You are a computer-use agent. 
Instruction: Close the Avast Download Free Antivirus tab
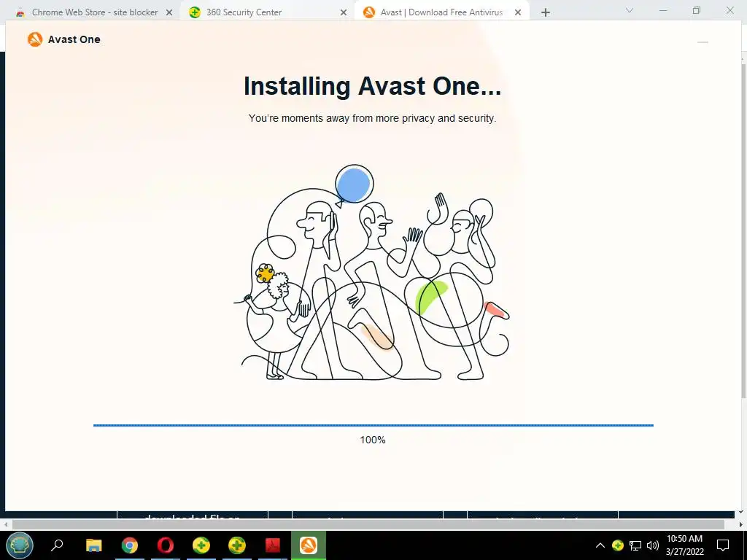coord(518,13)
